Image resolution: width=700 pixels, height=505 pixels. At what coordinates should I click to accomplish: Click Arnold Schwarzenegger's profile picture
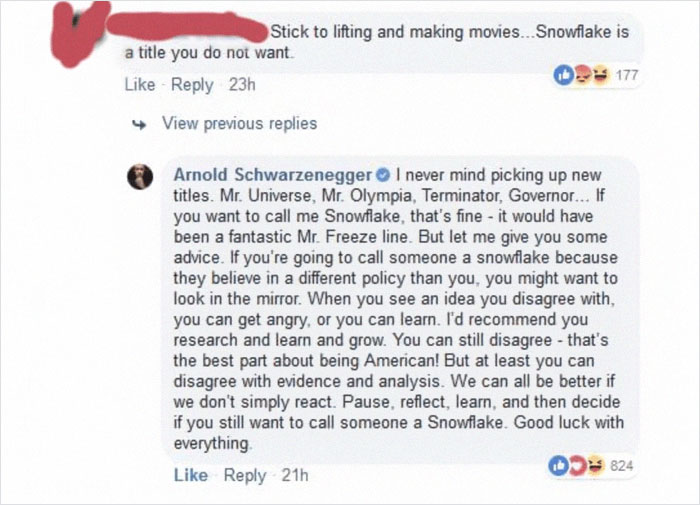139,177
